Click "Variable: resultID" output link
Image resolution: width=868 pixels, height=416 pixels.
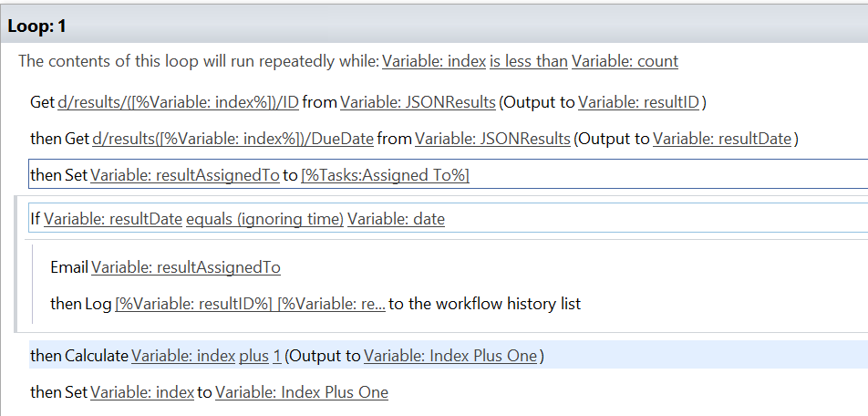pyautogui.click(x=638, y=102)
